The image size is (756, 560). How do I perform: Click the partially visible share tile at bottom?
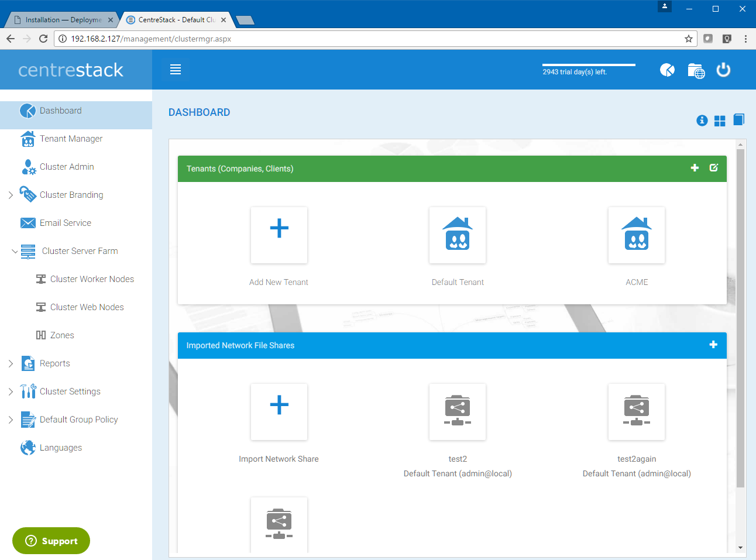click(279, 525)
